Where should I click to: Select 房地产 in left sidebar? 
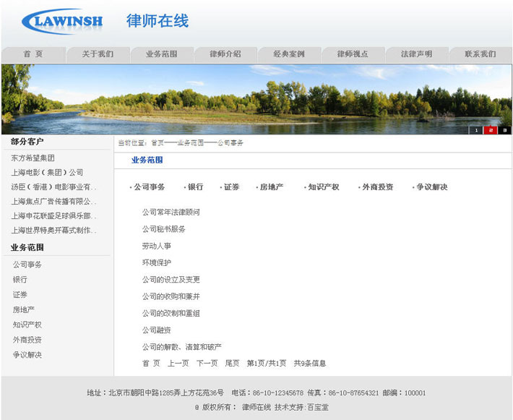24,309
